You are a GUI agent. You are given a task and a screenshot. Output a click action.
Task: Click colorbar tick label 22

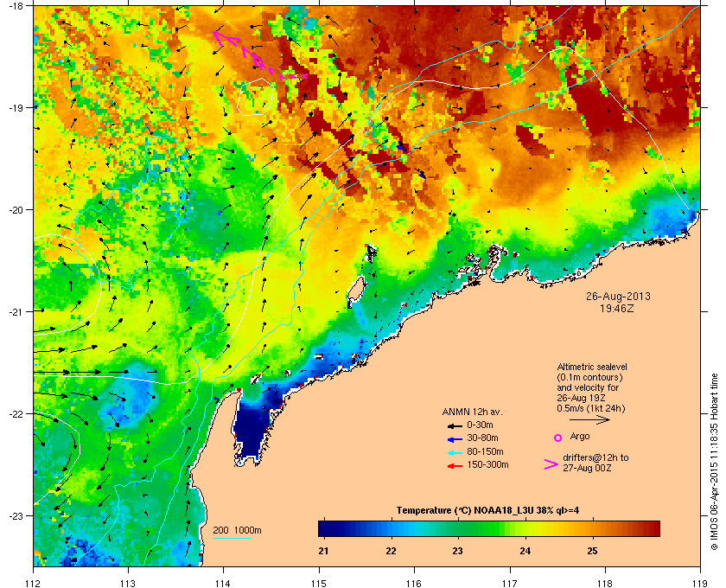coord(391,551)
